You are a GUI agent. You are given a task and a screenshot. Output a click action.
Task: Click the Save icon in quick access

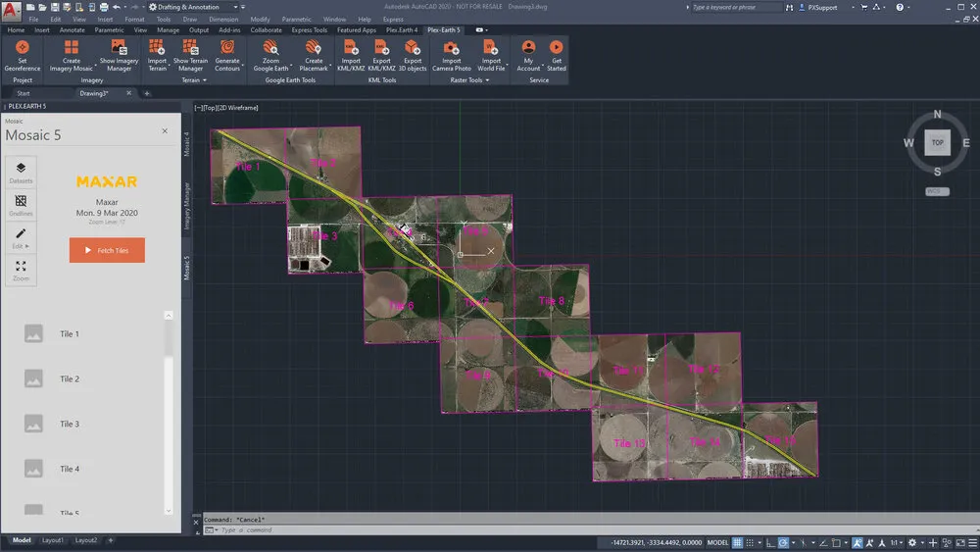pyautogui.click(x=55, y=7)
